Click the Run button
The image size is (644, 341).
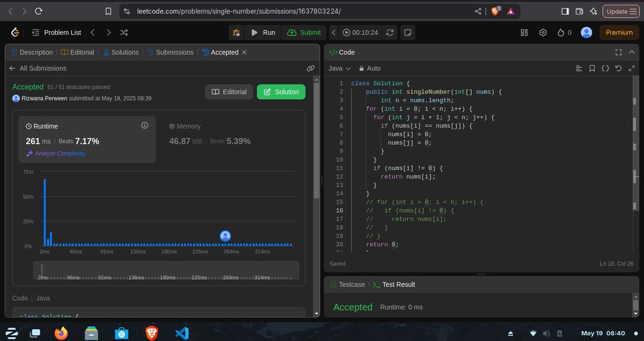263,33
